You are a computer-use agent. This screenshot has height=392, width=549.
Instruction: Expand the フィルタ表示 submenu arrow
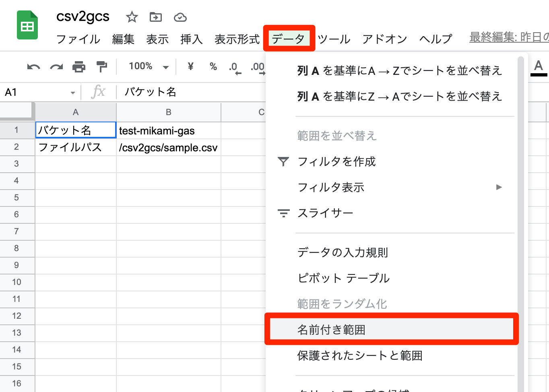[x=499, y=187]
